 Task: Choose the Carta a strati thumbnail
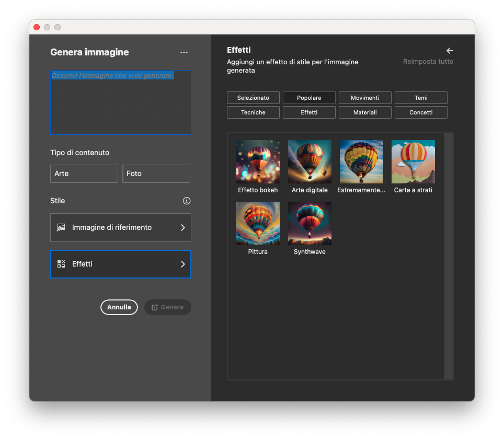pos(413,161)
